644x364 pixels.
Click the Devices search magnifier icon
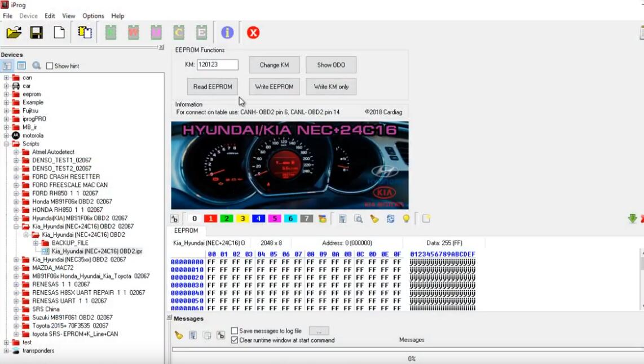(37, 66)
